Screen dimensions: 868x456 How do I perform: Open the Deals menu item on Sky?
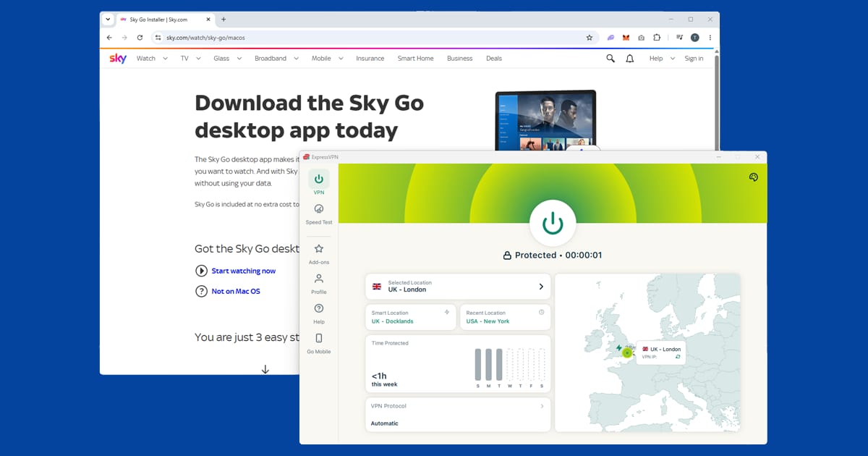point(494,59)
